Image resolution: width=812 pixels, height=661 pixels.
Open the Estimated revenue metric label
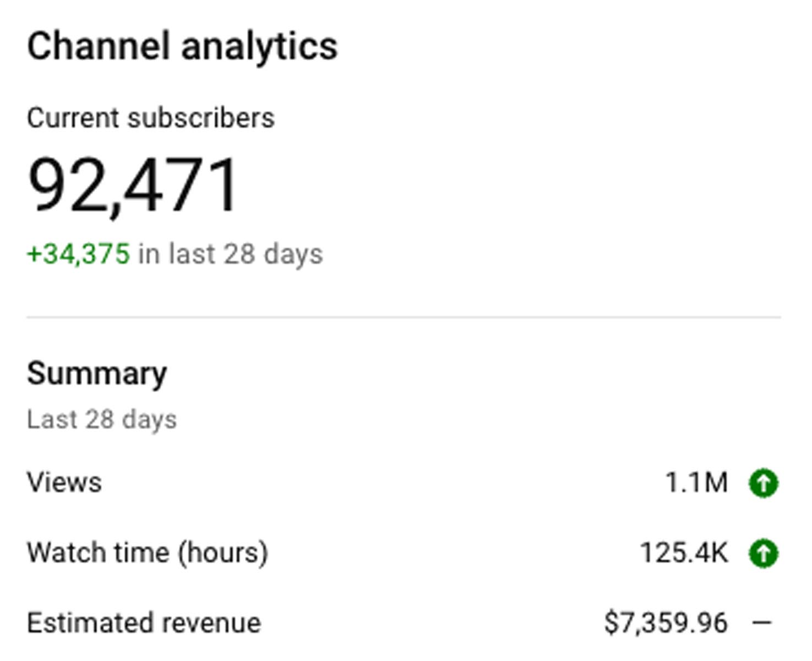[x=144, y=623]
